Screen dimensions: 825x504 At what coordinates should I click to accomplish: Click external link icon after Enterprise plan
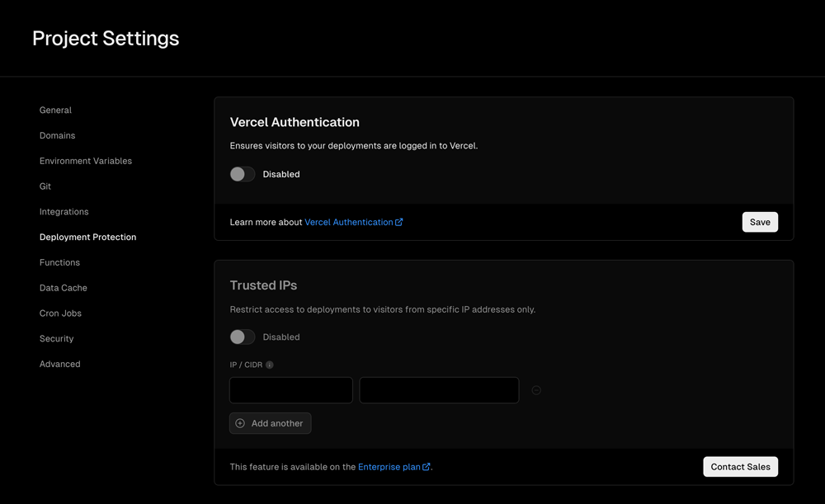pos(427,467)
